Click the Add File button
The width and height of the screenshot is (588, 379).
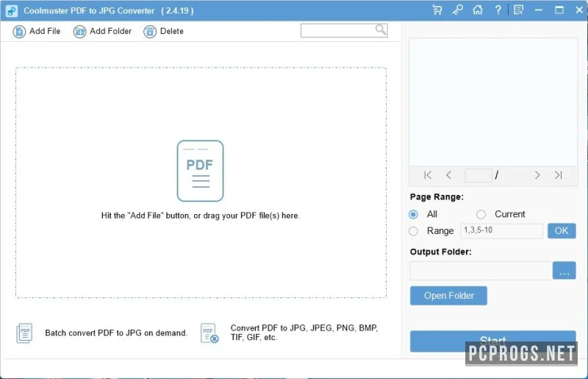[x=36, y=31]
